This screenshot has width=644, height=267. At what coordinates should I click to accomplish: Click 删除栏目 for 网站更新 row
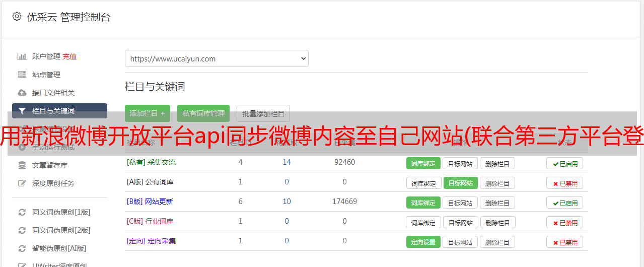pyautogui.click(x=497, y=203)
